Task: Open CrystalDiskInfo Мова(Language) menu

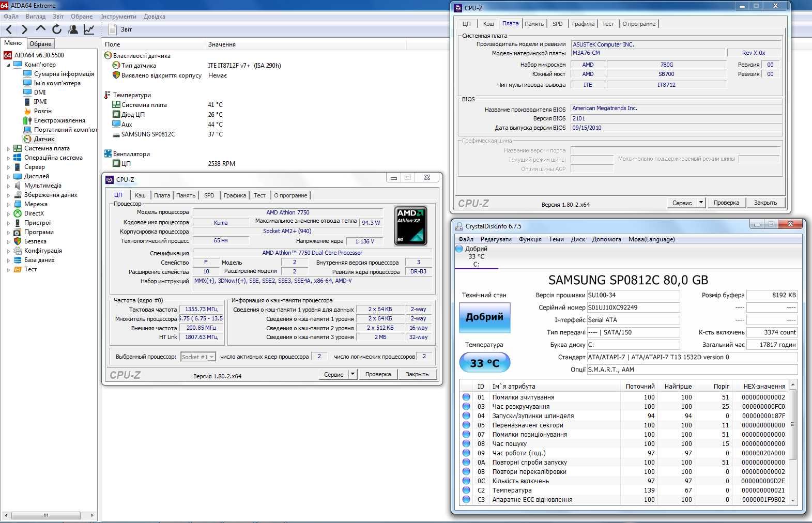Action: [651, 239]
